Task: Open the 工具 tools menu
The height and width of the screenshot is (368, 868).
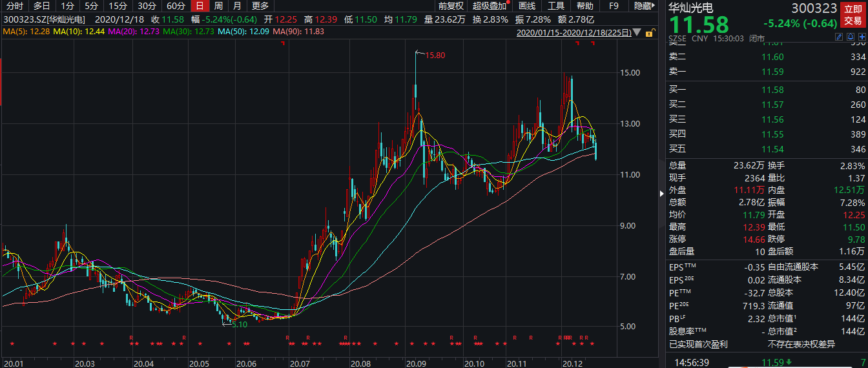Action: coord(556,6)
